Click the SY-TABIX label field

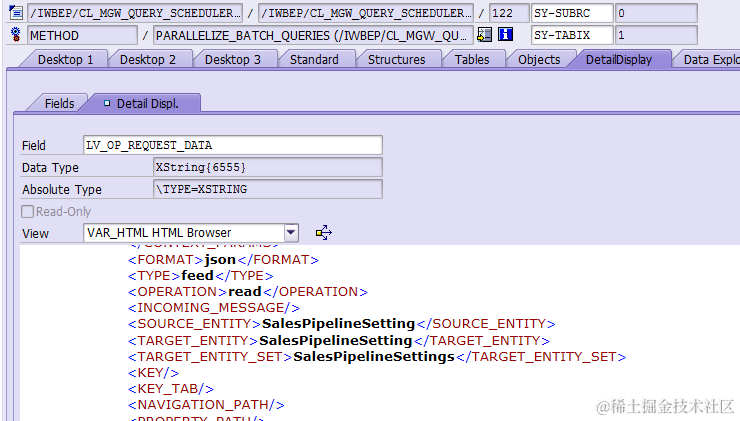coord(572,35)
